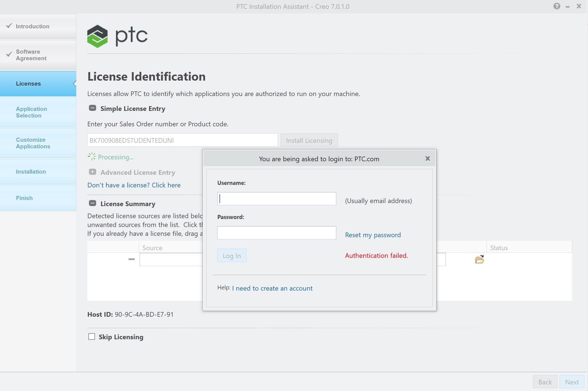Open the Introduction step in sidebar
This screenshot has width=588, height=391.
click(x=32, y=26)
